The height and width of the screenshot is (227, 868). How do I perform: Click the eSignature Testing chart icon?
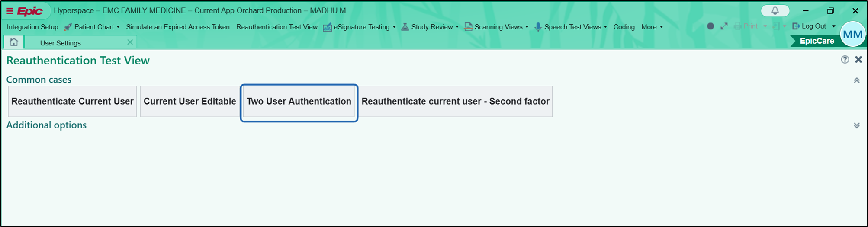[328, 27]
